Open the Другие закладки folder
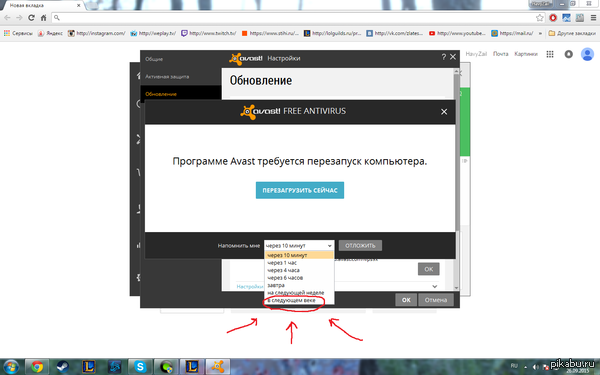600x375 pixels. 572,33
